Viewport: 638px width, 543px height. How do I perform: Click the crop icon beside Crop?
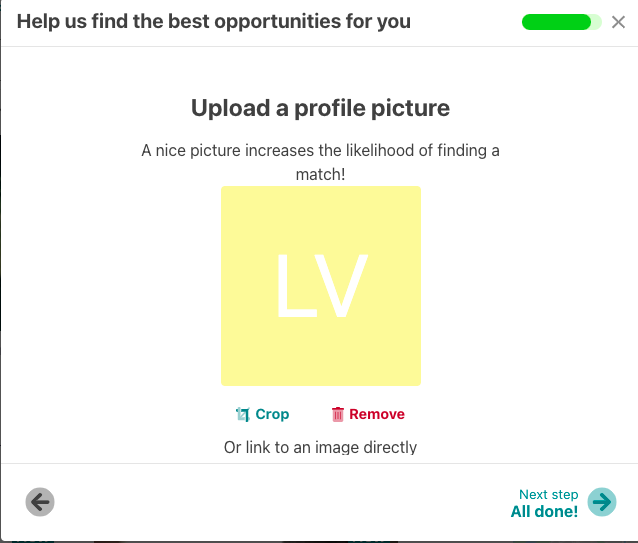(242, 414)
